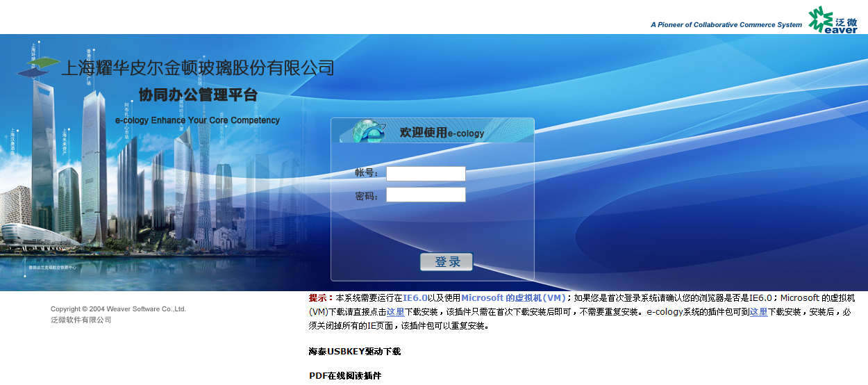Click 'e-cology Enhance Your Core Competency' tagline

click(x=197, y=120)
